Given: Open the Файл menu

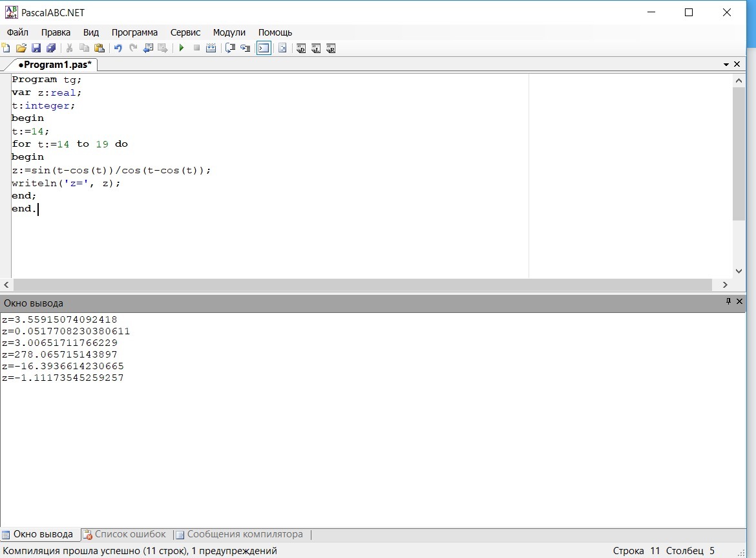Looking at the screenshot, I should (17, 32).
